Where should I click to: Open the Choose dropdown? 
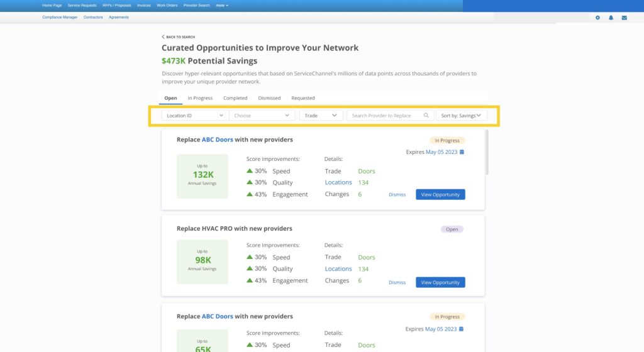coord(262,116)
